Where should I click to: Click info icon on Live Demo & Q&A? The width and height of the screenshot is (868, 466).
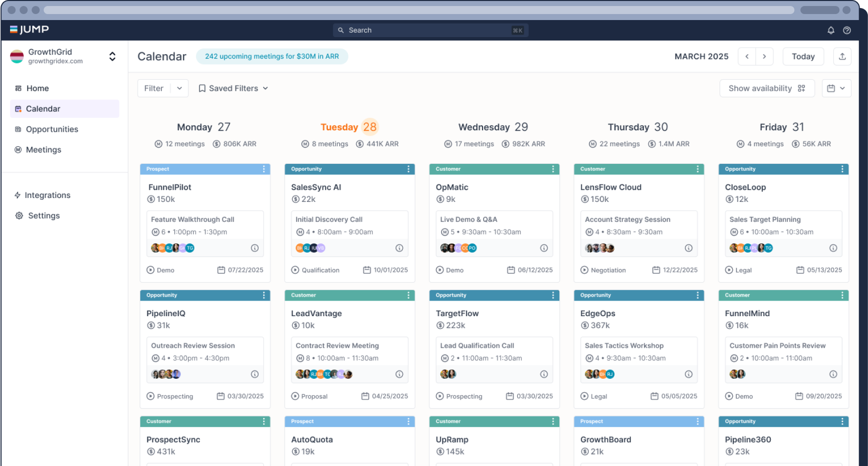click(544, 248)
